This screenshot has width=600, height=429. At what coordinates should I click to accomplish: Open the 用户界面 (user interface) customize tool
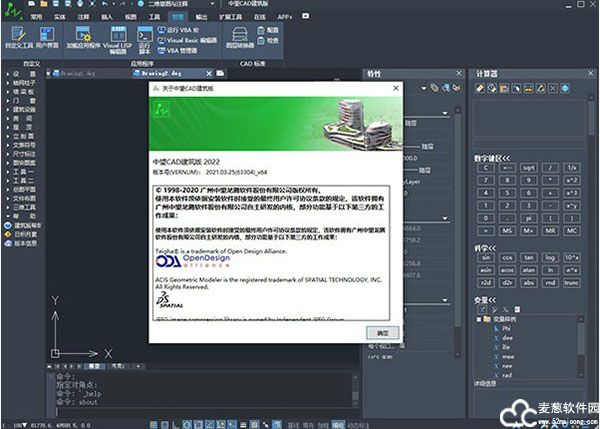[x=47, y=37]
